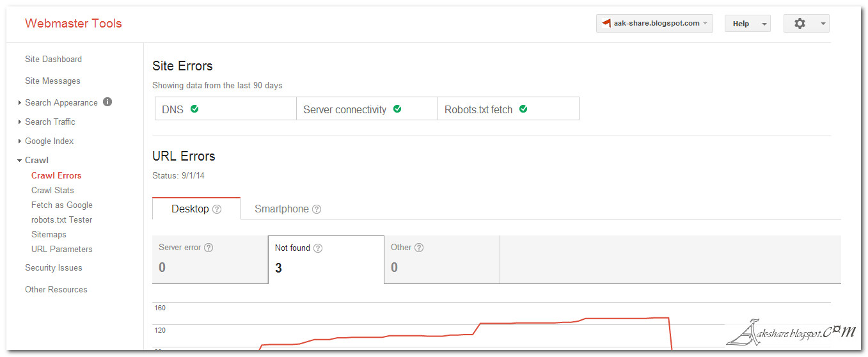Screen dimensions: 868x357
Task: Click the settings gear icon
Action: (x=800, y=23)
